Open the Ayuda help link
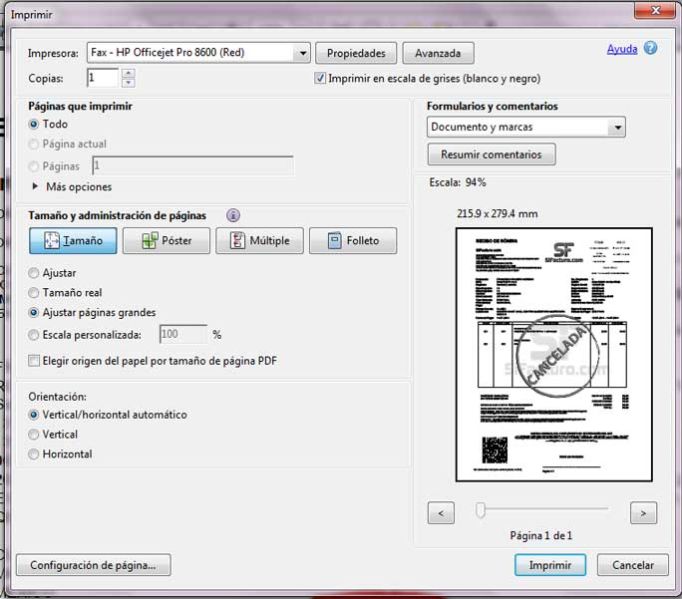Viewport: 682px width, 599px height. (622, 48)
